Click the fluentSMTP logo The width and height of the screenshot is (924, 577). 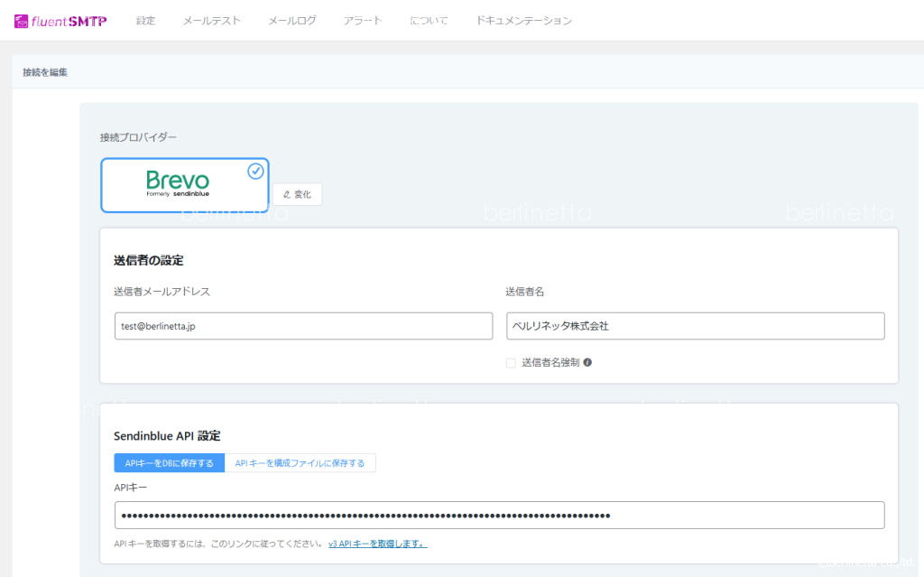click(60, 21)
